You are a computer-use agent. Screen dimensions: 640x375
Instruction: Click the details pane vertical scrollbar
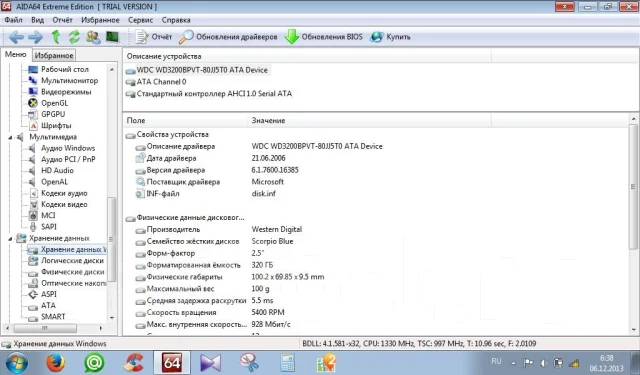(633, 188)
